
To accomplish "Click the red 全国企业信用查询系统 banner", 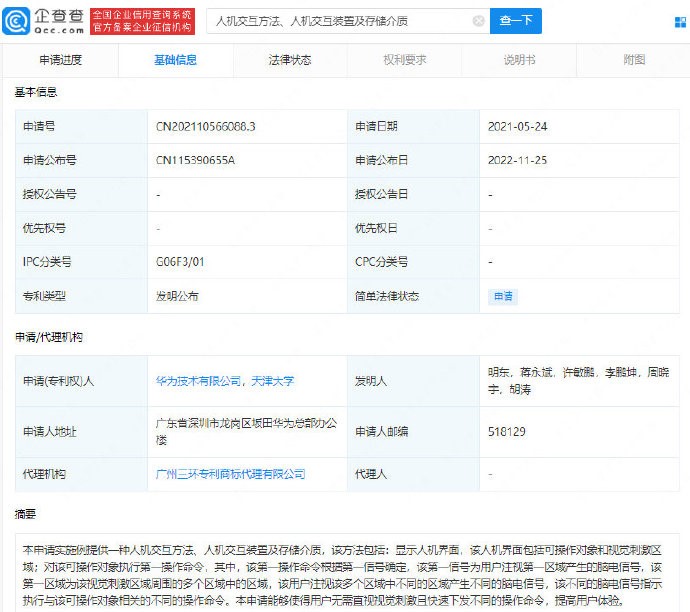I will coord(142,21).
